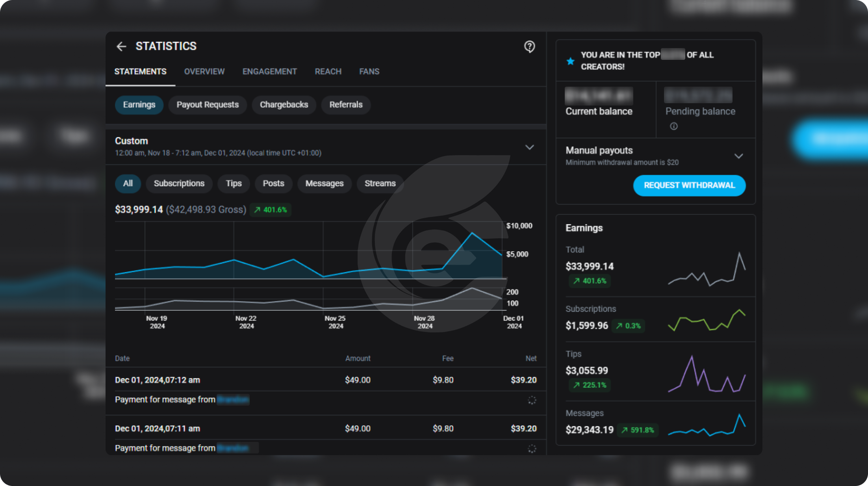Click the loading spinner on the second payment row
The height and width of the screenshot is (486, 868).
[532, 449]
